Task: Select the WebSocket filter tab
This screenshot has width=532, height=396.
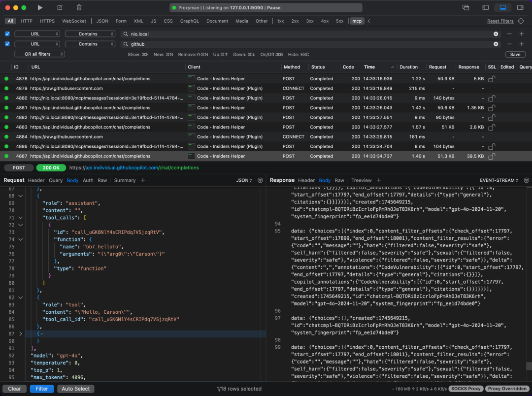Action: pos(74,21)
